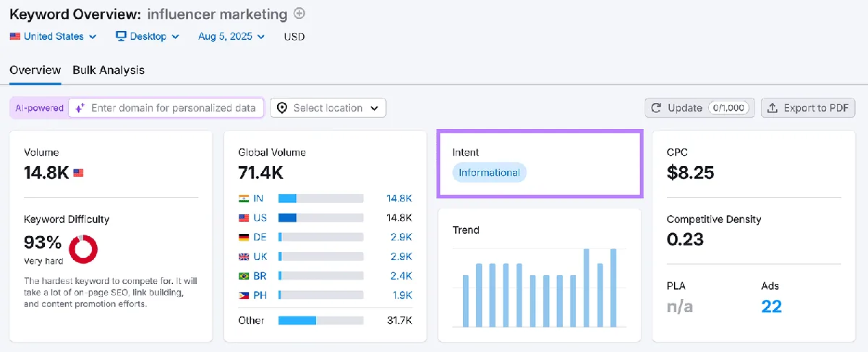Click the $8.25 CPC value
The image size is (868, 352).
pyautogui.click(x=690, y=172)
